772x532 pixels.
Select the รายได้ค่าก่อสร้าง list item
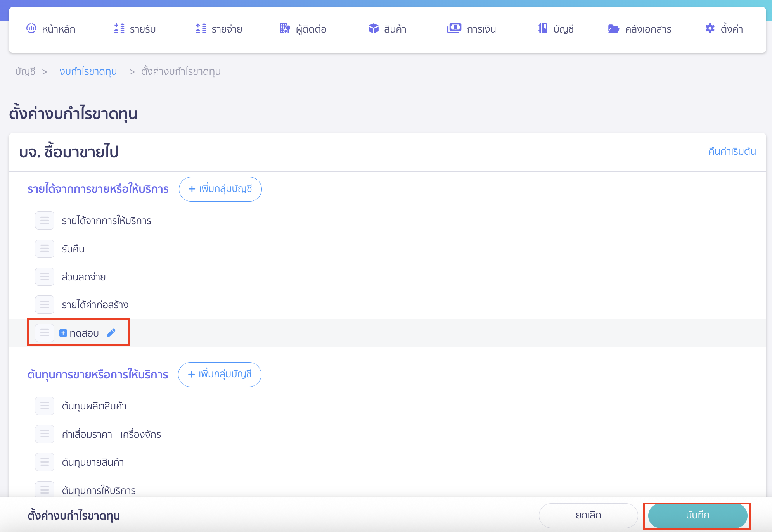pyautogui.click(x=95, y=305)
